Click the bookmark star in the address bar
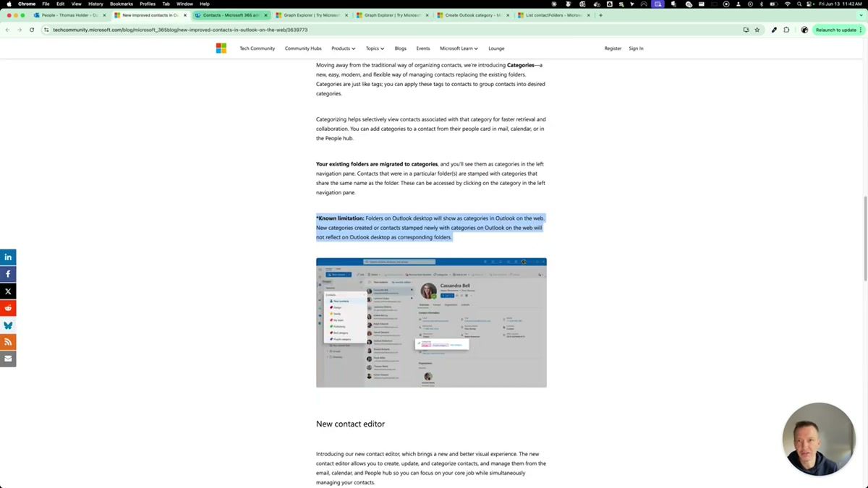The height and width of the screenshot is (488, 868). pyautogui.click(x=757, y=30)
